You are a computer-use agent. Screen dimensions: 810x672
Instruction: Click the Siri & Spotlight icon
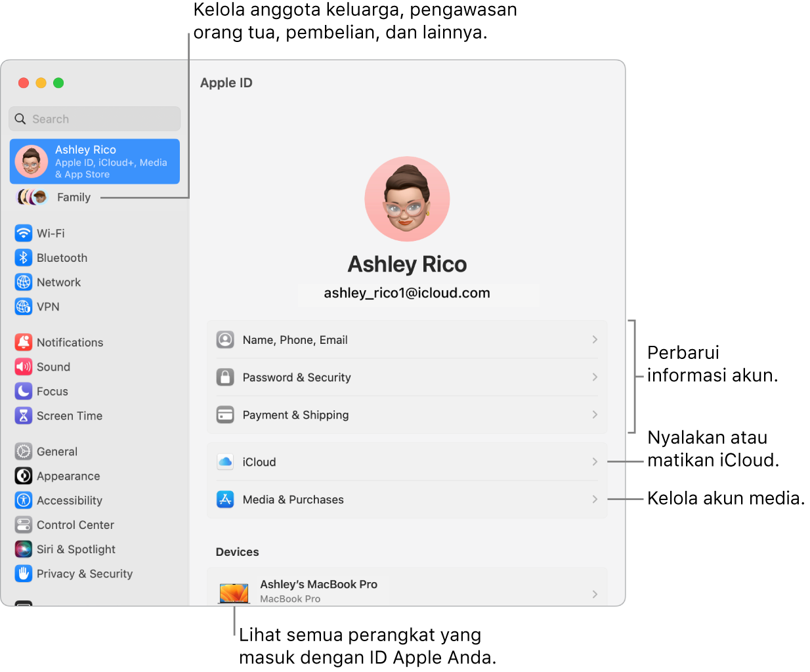click(24, 549)
